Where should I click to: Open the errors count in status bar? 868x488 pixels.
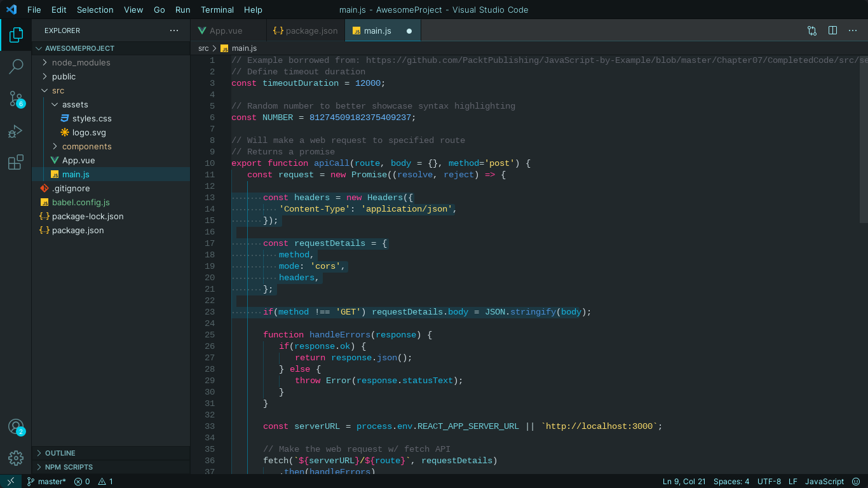pyautogui.click(x=82, y=482)
